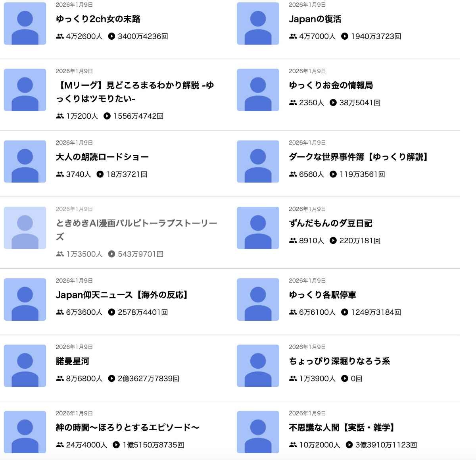Open ゆっくり2ch女の末路 avatar thumbnail
The height and width of the screenshot is (460, 476).
pos(25,23)
